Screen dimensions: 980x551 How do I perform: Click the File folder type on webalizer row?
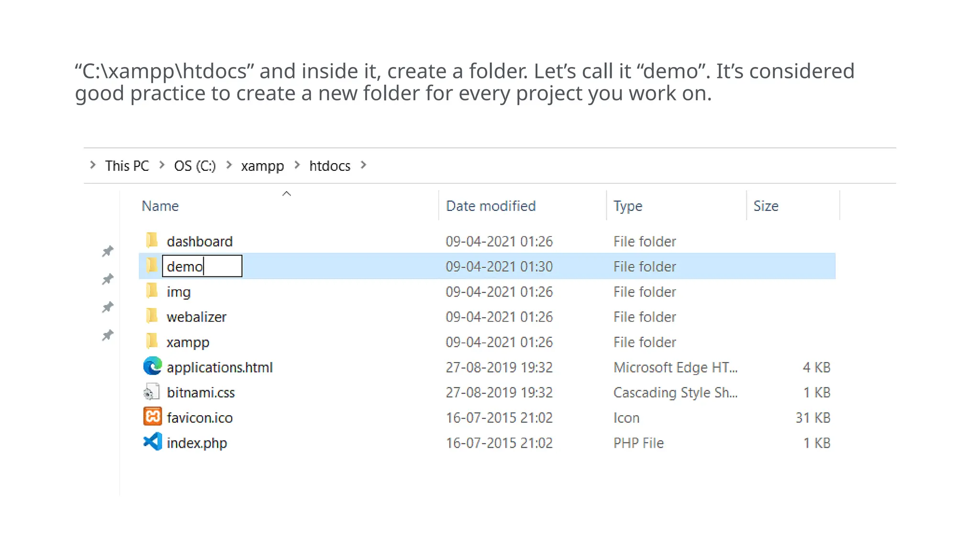click(645, 317)
